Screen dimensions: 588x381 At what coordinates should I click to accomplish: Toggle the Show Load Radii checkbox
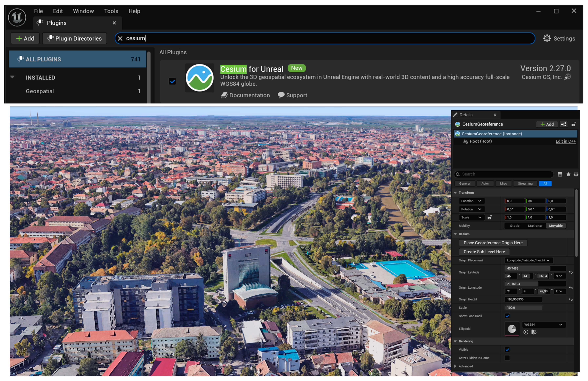click(507, 316)
